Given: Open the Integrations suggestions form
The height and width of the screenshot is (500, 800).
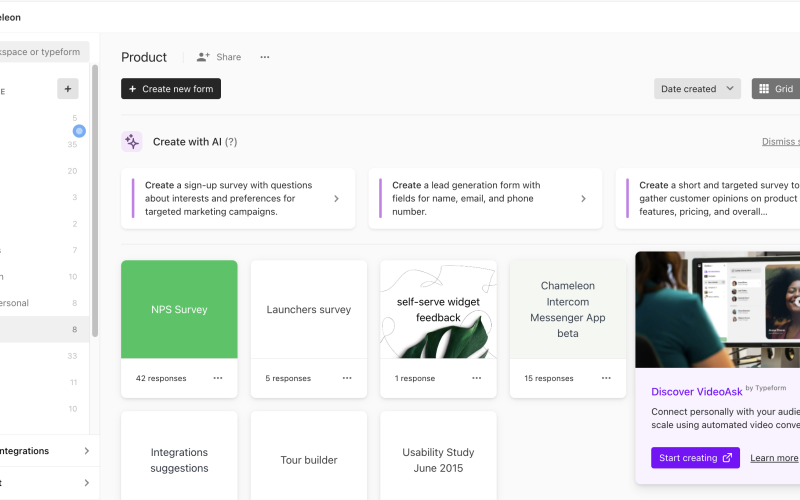Looking at the screenshot, I should pyautogui.click(x=179, y=456).
